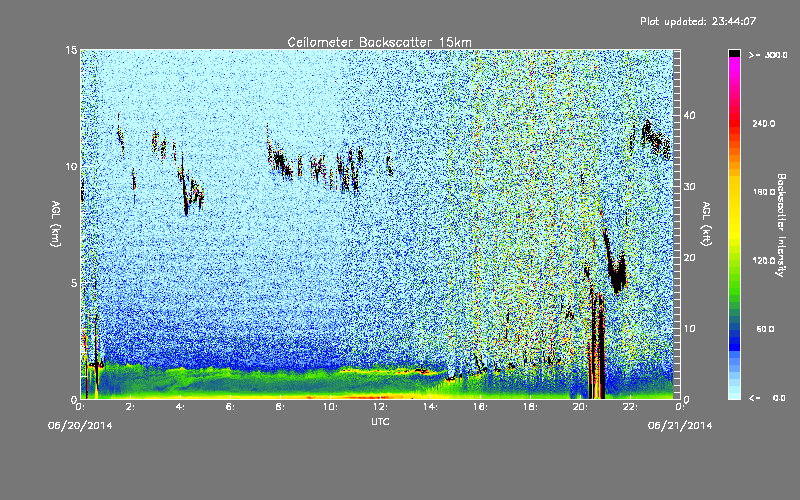Click the start date label 06/20/2014
800x500 pixels.
(80, 426)
